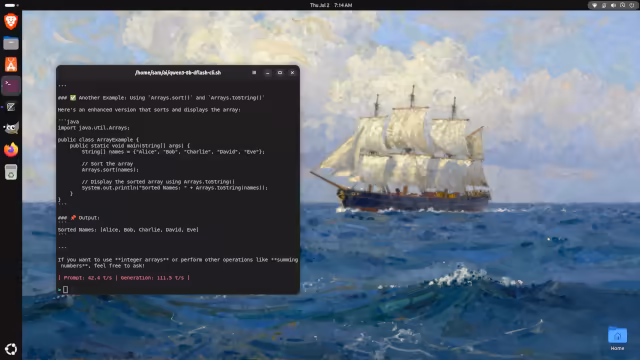Click the 'Prompt: 42.4 t/s' stats line

[x=124, y=278]
